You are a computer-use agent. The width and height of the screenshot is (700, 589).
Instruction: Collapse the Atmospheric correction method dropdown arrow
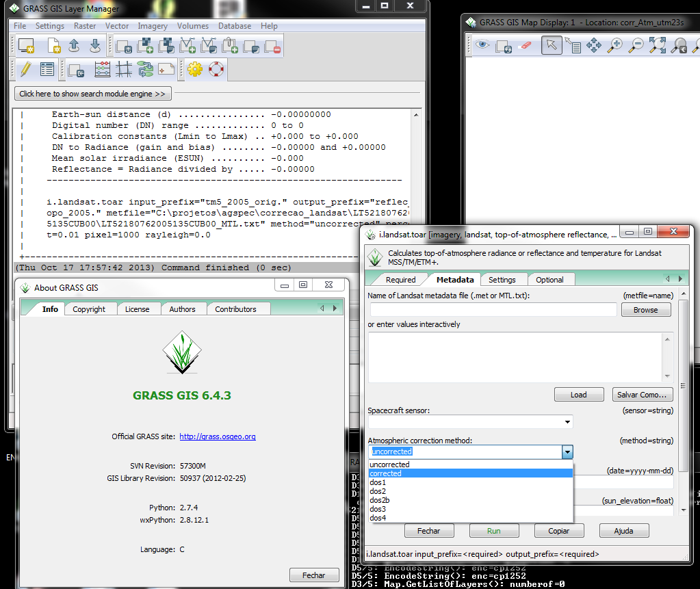567,452
